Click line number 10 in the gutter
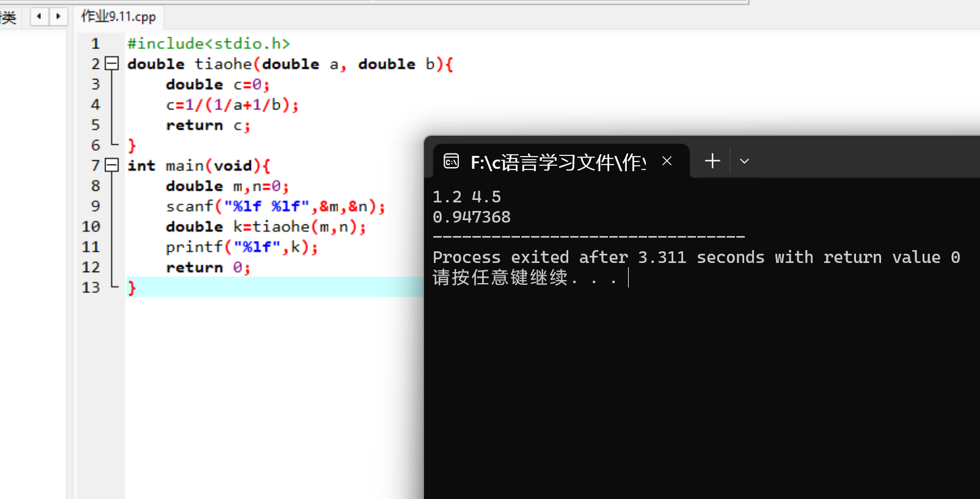The height and width of the screenshot is (499, 980). 91,227
